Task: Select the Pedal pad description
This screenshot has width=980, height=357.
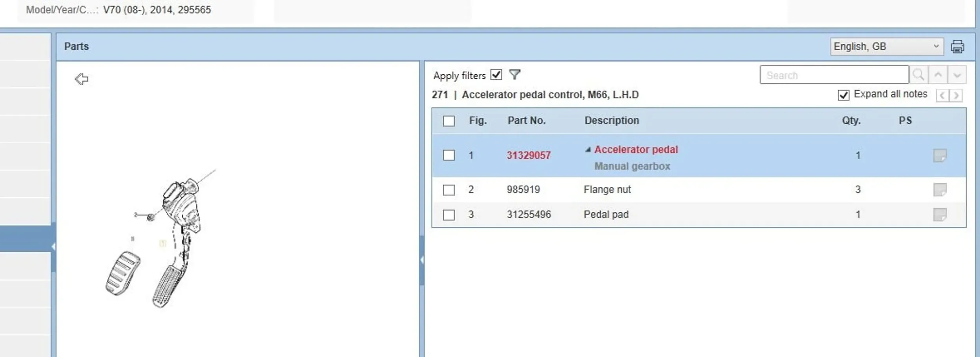Action: 606,215
